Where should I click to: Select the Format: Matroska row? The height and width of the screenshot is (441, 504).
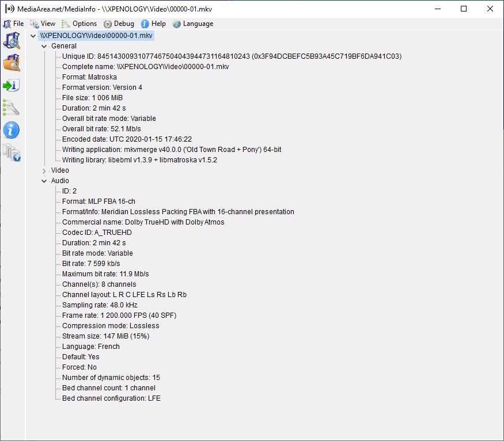pyautogui.click(x=89, y=77)
